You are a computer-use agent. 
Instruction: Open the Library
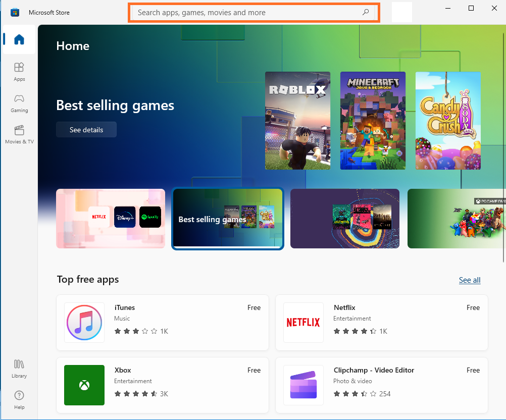click(x=19, y=369)
